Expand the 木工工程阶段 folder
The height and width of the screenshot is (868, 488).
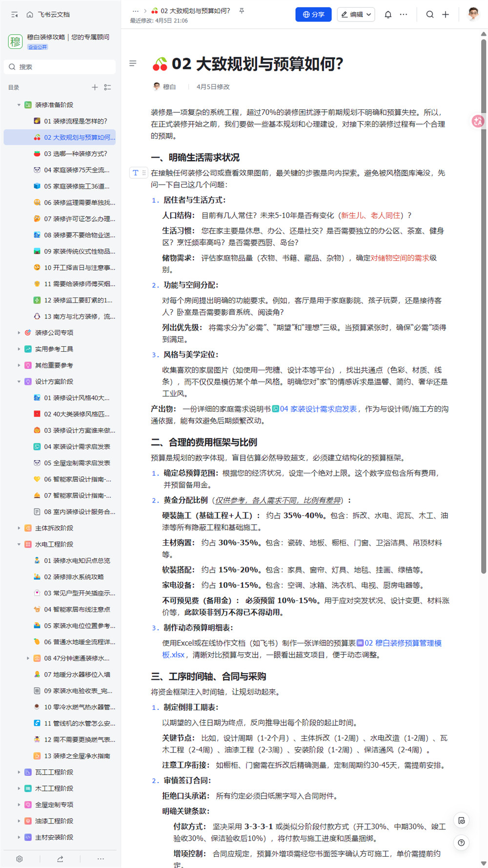click(19, 788)
